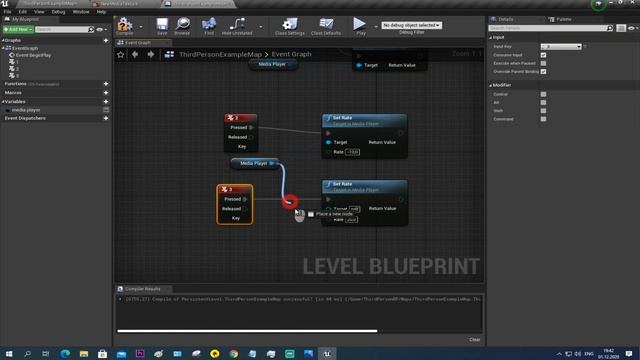
Task: Add a new graph via Graphs plus icon
Action: pyautogui.click(x=106, y=40)
